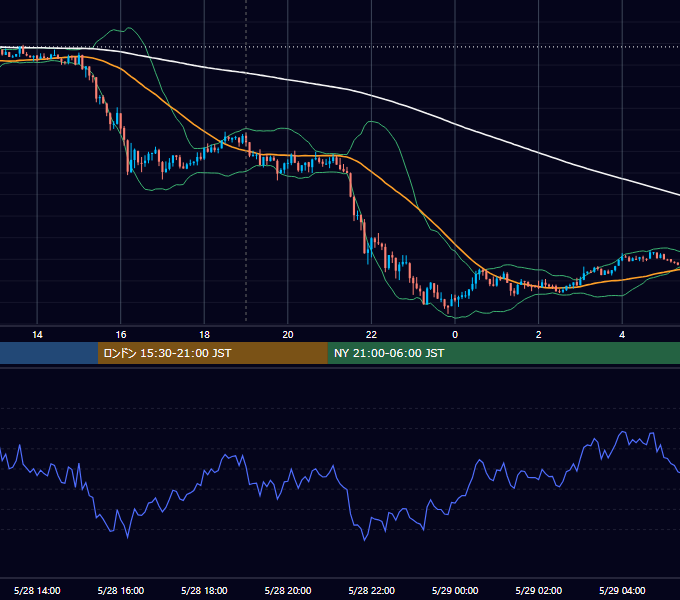
Task: Click the 14 hour label on price chart axis
Action: coord(37,335)
